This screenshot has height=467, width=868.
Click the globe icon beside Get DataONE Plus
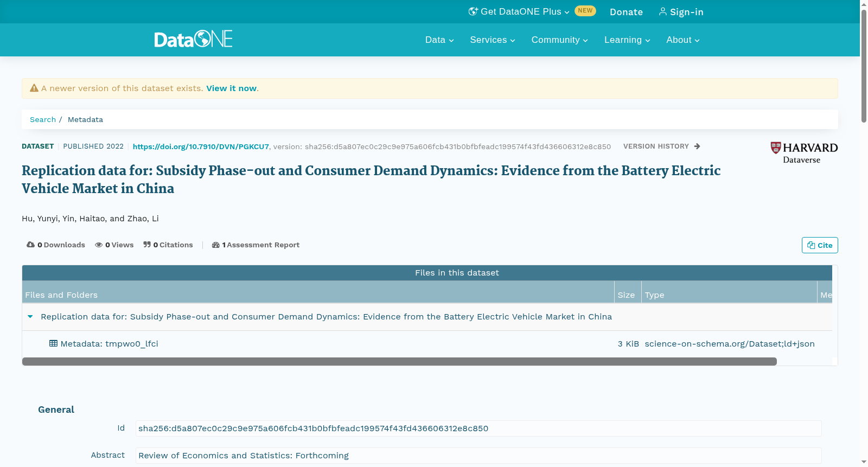(473, 11)
